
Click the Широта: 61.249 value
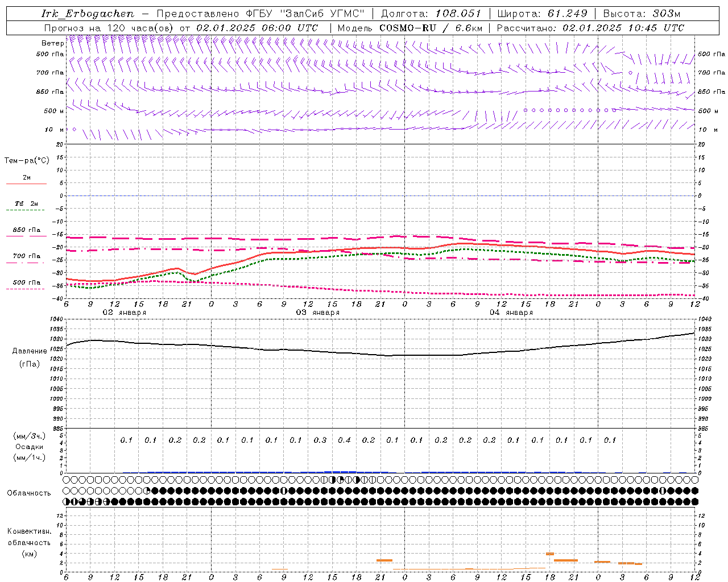tap(542, 14)
